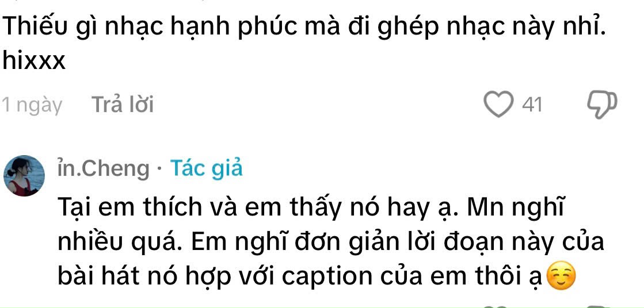Click the "Tác giả" author badge
The height and width of the screenshot is (308, 644).
pyautogui.click(x=207, y=168)
